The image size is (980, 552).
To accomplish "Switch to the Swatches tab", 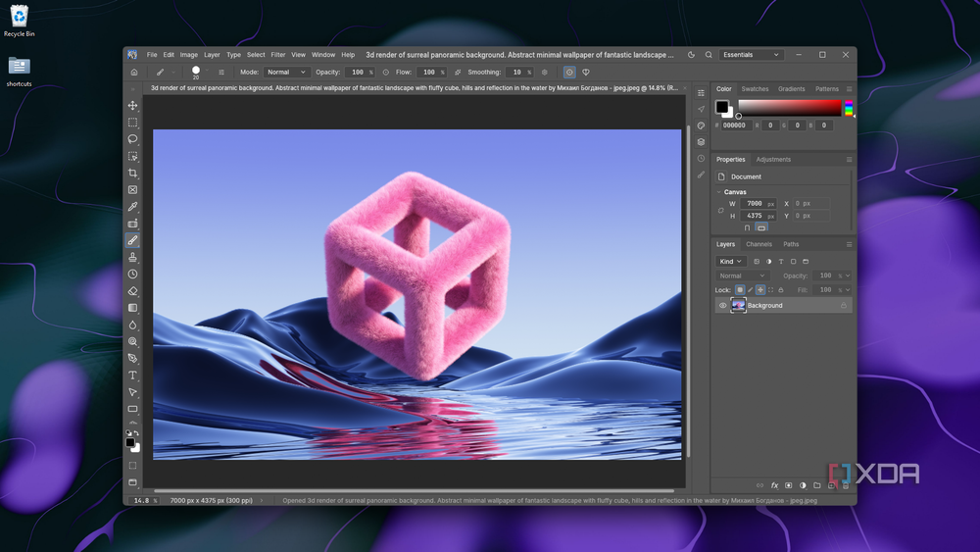I will (755, 89).
